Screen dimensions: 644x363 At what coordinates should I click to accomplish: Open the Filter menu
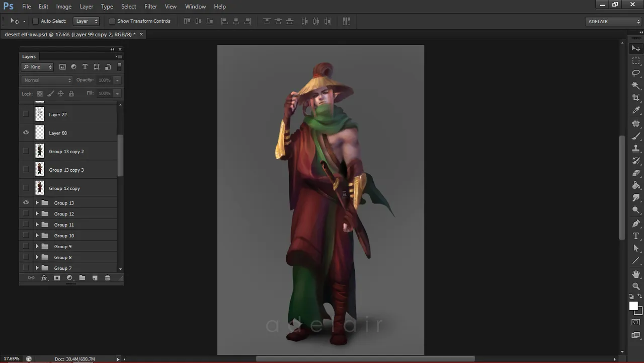coord(150,7)
